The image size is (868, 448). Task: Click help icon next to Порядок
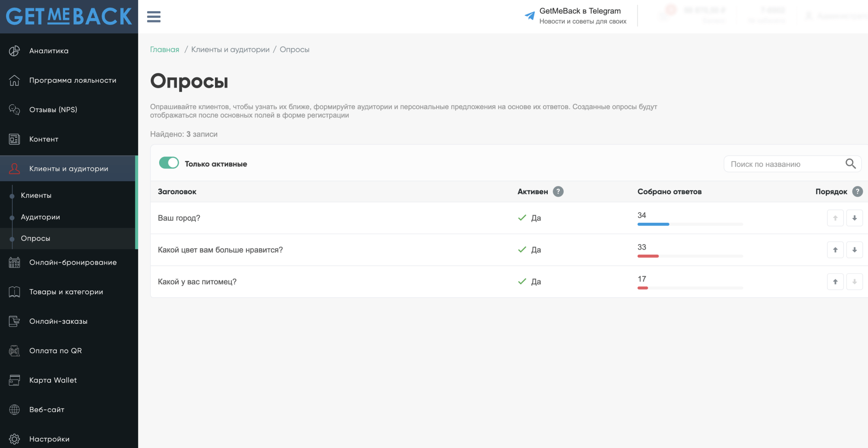857,191
